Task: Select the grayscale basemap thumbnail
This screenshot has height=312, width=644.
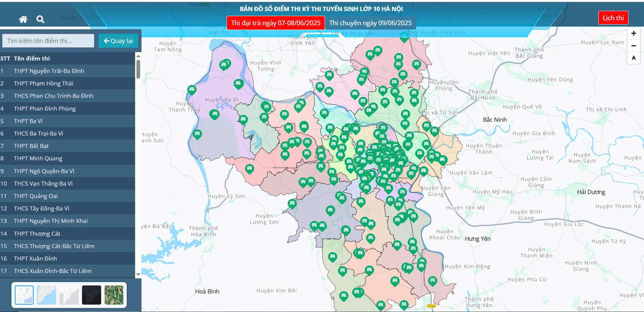Action: click(69, 295)
